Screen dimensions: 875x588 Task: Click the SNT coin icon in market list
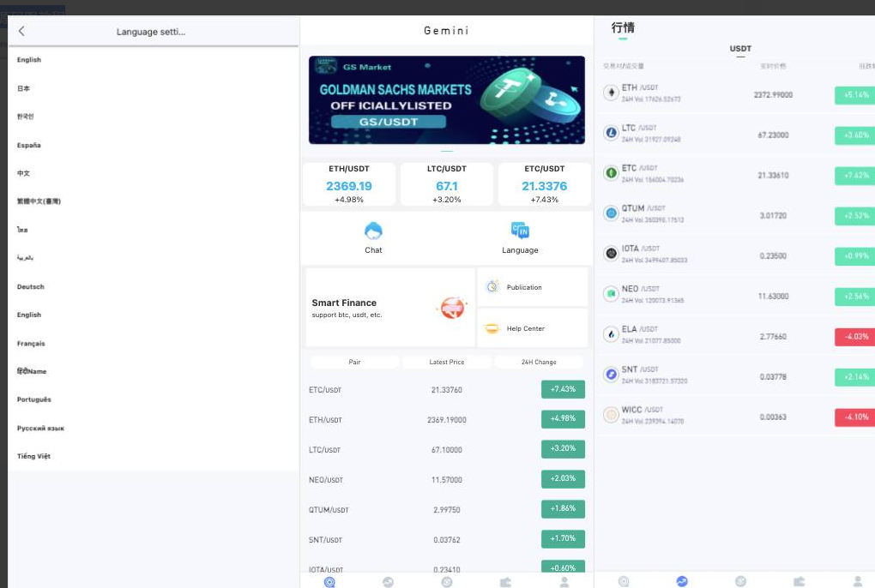611,375
